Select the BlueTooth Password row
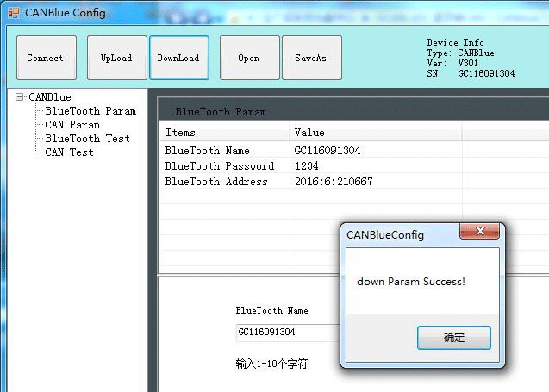The image size is (549, 392). click(219, 166)
